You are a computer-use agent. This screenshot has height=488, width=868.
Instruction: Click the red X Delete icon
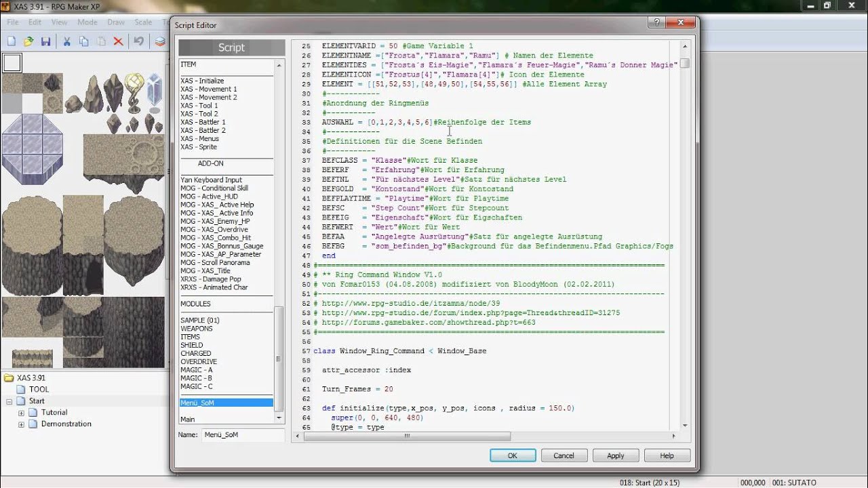pyautogui.click(x=118, y=41)
